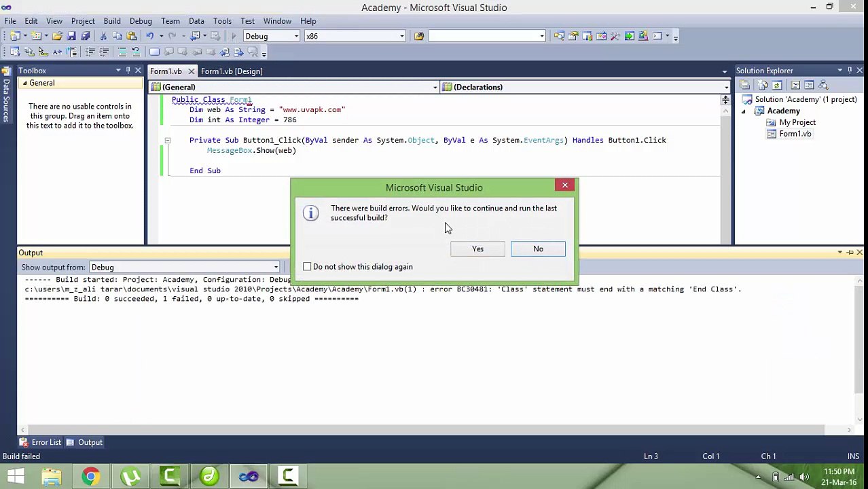Screen dimensions: 868x489
Task: Click the Save icon in the toolbar
Action: click(71, 36)
